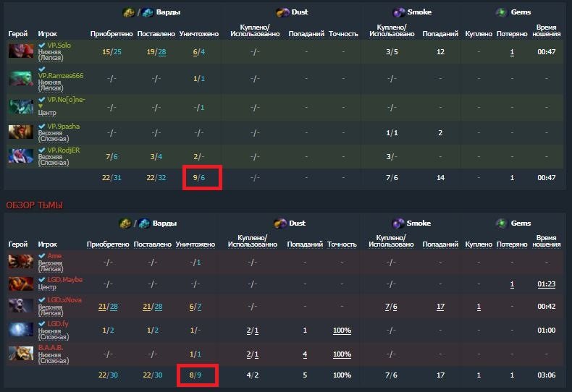
Task: Click VP.9pasha's smoke bought/used 1/1 value
Action: (x=392, y=133)
